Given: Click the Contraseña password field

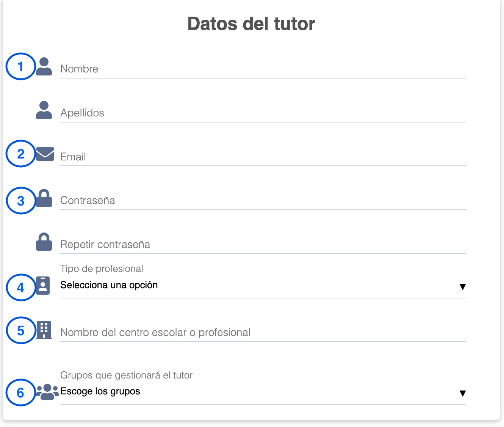Looking at the screenshot, I should [x=263, y=201].
